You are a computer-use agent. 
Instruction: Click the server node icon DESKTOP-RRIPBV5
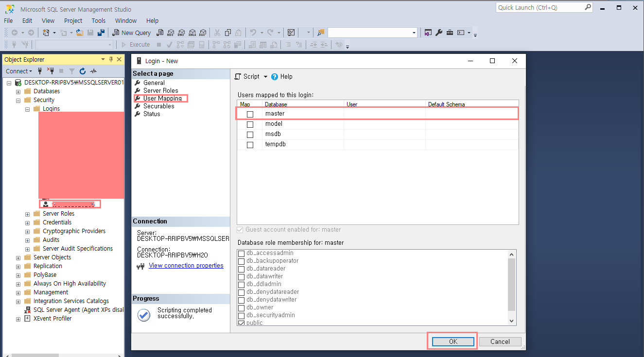point(18,83)
